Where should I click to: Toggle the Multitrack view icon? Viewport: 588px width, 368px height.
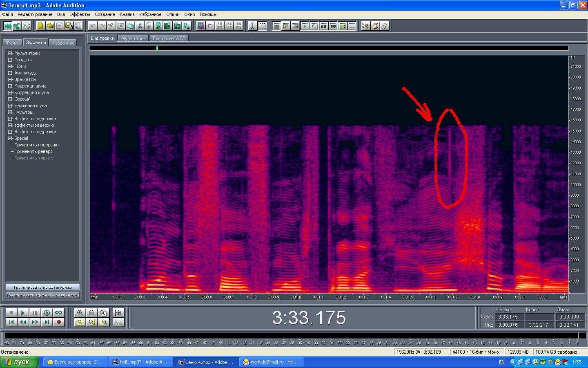pyautogui.click(x=17, y=26)
